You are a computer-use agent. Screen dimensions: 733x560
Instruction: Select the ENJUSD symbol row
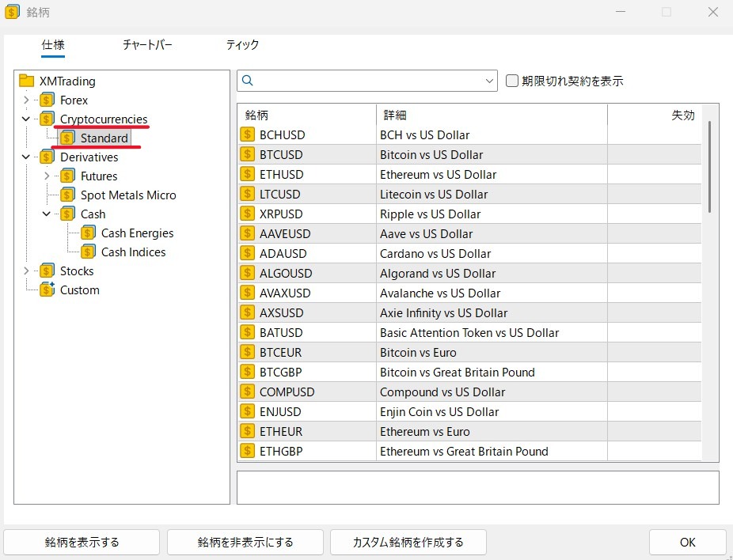coord(469,411)
